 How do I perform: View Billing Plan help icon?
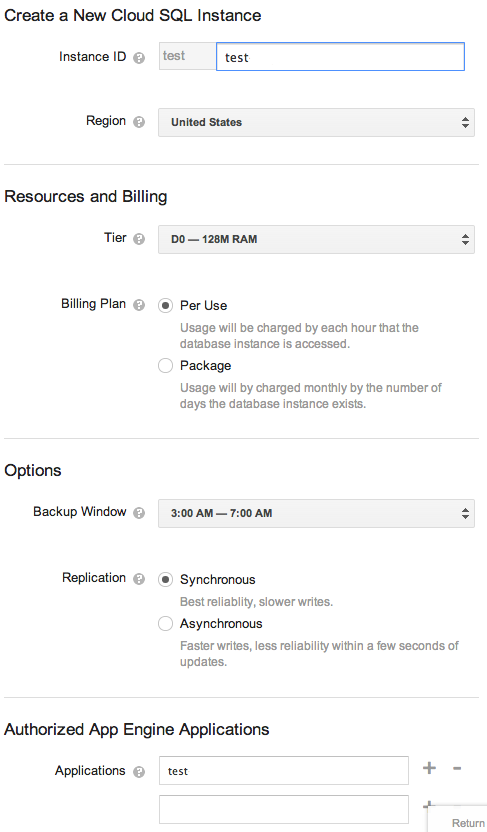point(139,305)
